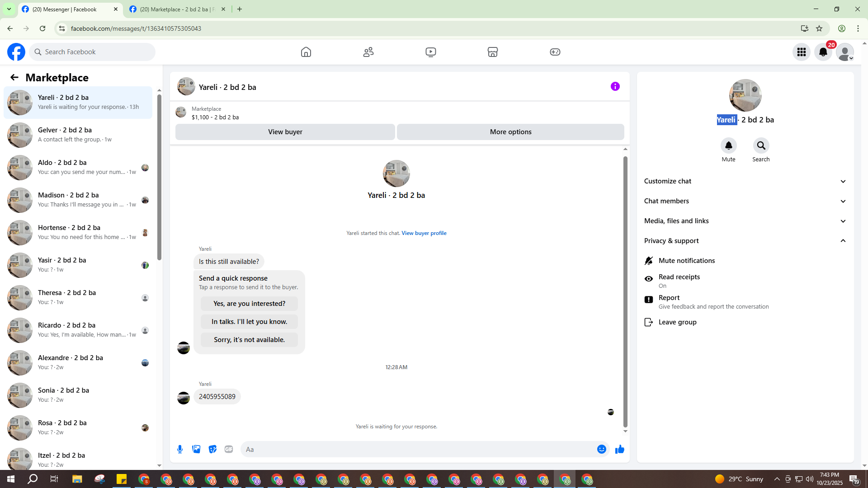The width and height of the screenshot is (868, 488).
Task: Open the GIF picker icon
Action: coord(229,449)
